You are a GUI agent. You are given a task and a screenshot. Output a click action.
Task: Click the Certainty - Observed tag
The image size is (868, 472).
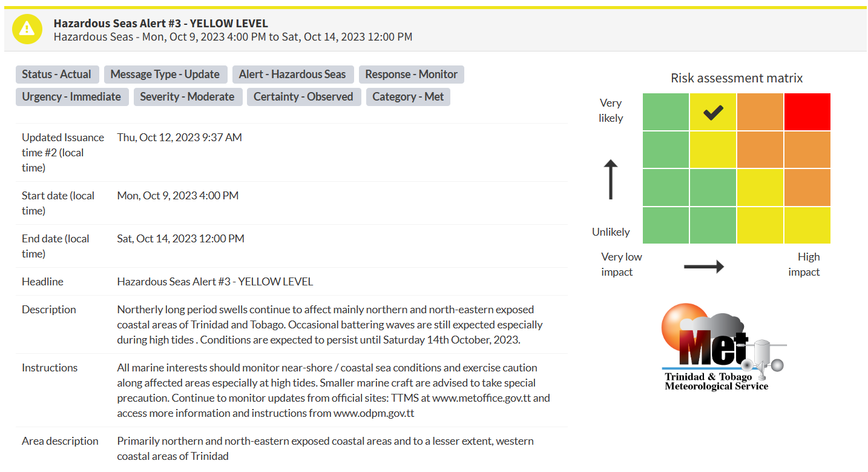point(304,97)
